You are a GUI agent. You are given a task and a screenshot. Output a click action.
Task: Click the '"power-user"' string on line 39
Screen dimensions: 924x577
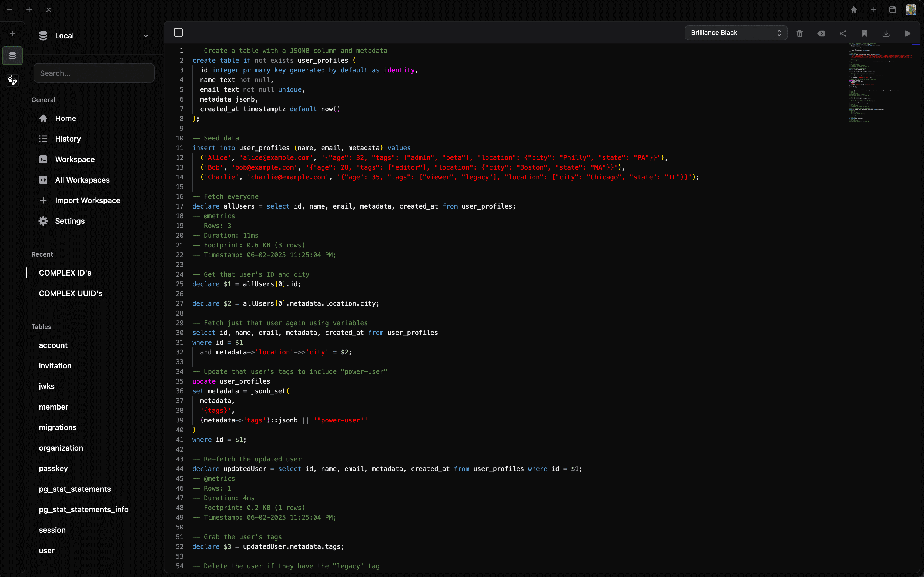pos(340,420)
